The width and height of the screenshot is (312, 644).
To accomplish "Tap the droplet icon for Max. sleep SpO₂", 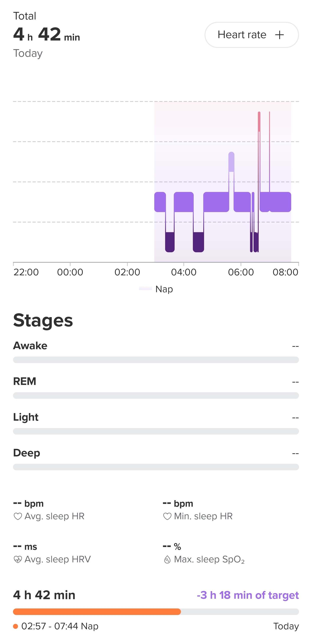I will coord(167,560).
